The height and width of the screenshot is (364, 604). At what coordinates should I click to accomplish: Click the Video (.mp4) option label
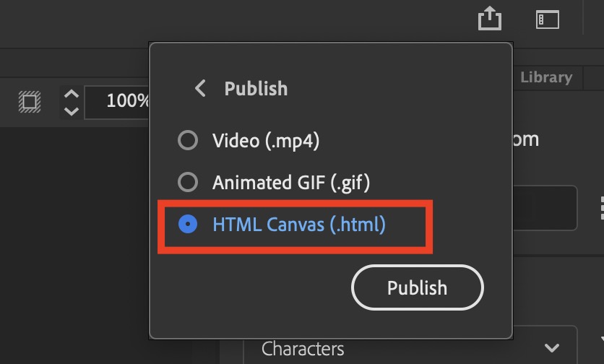click(x=266, y=141)
